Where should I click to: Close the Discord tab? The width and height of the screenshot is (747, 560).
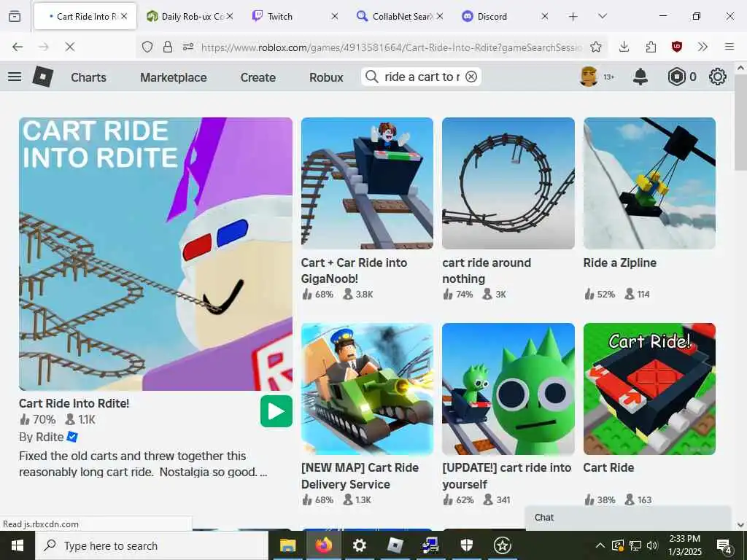(544, 16)
